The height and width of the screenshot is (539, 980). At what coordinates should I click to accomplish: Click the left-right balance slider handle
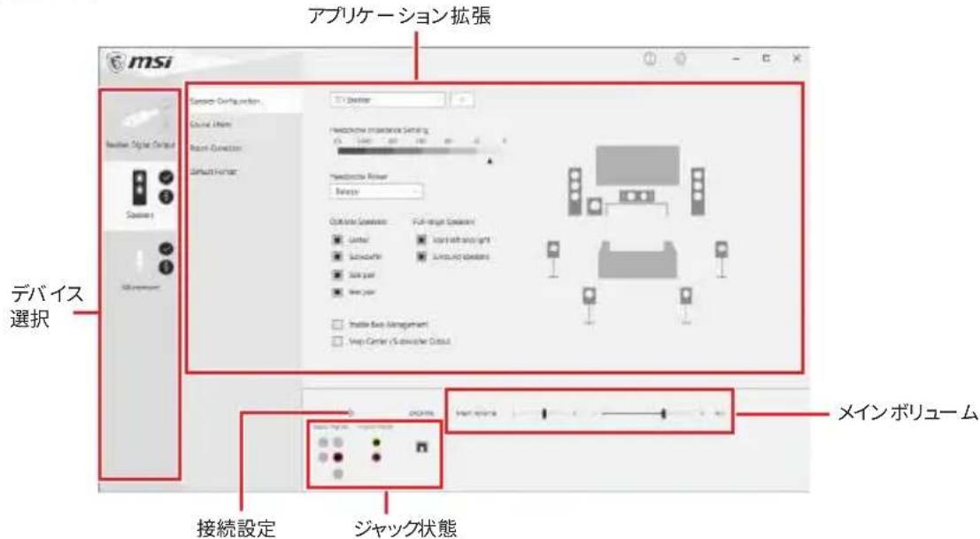click(x=544, y=412)
